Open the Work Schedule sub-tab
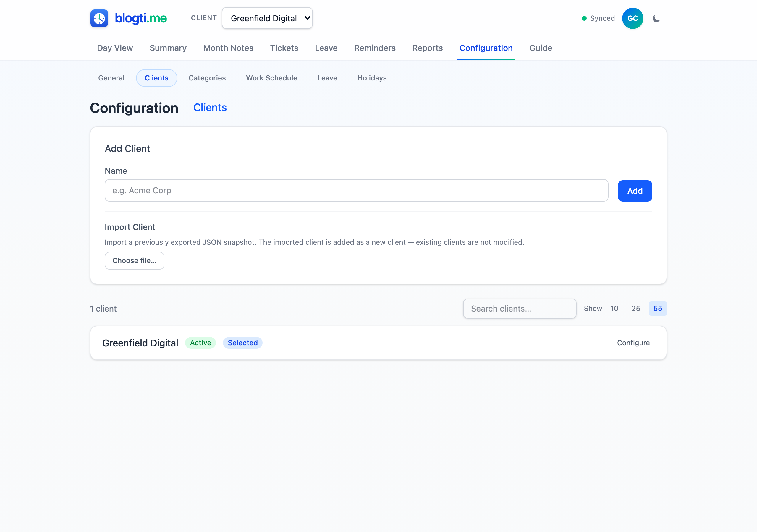 pyautogui.click(x=271, y=78)
